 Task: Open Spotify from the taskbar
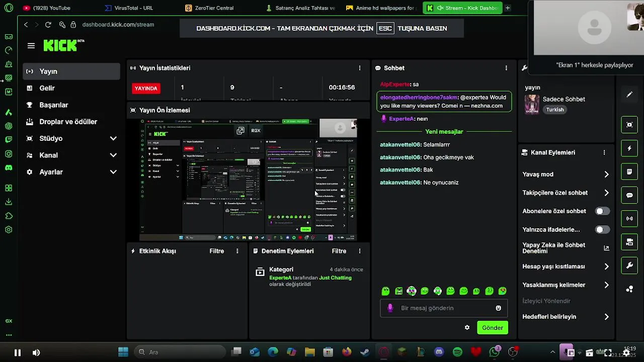[x=457, y=352]
